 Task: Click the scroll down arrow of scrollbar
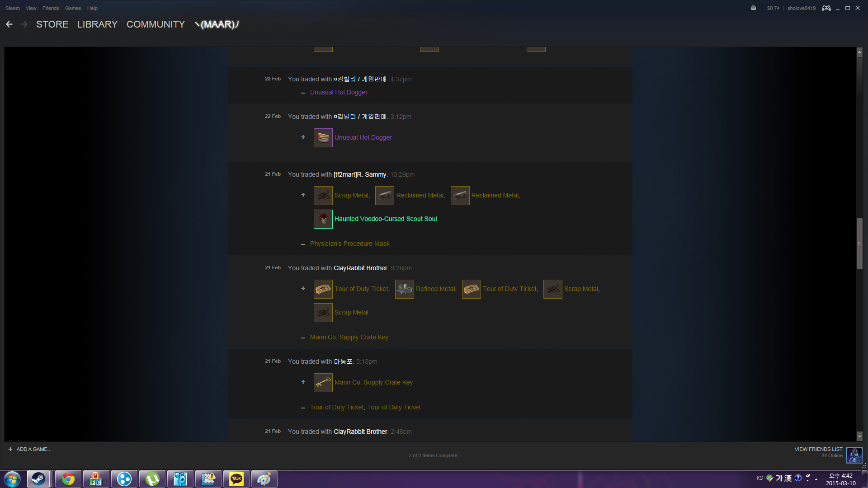point(859,436)
